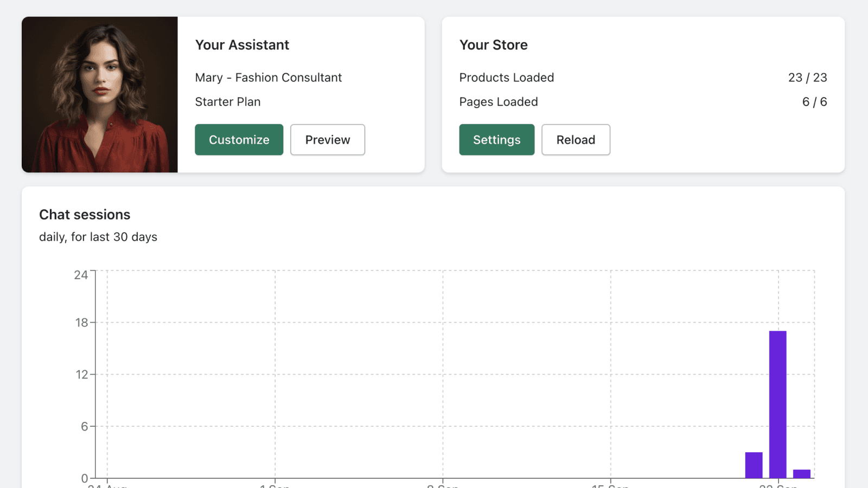Viewport: 868px width, 488px height.
Task: Click the 23 / 23 products count
Action: (x=807, y=78)
